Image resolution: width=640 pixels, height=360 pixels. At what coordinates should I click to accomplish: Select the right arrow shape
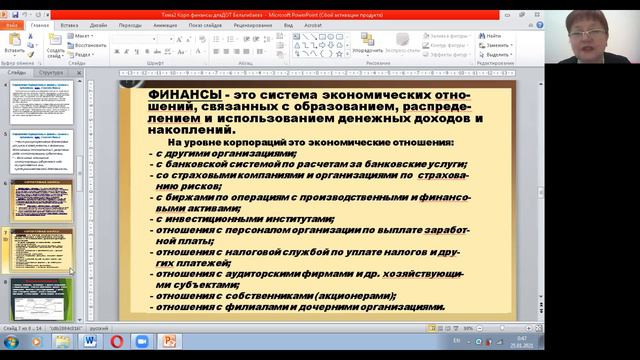click(322, 45)
